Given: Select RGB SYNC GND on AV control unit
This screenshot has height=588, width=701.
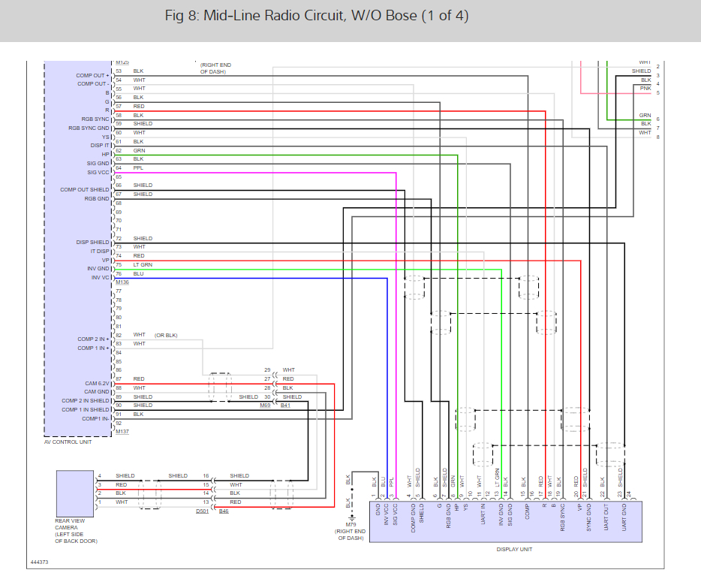Looking at the screenshot, I should [x=89, y=128].
